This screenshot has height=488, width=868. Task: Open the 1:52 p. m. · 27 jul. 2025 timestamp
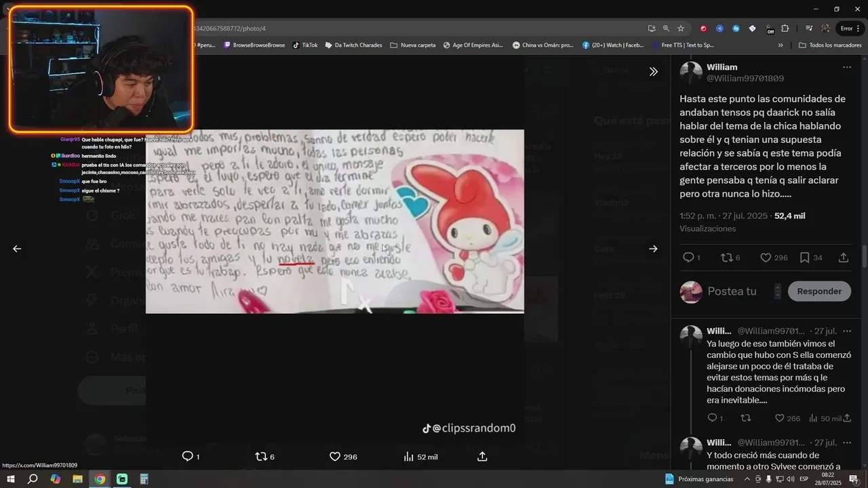724,216
